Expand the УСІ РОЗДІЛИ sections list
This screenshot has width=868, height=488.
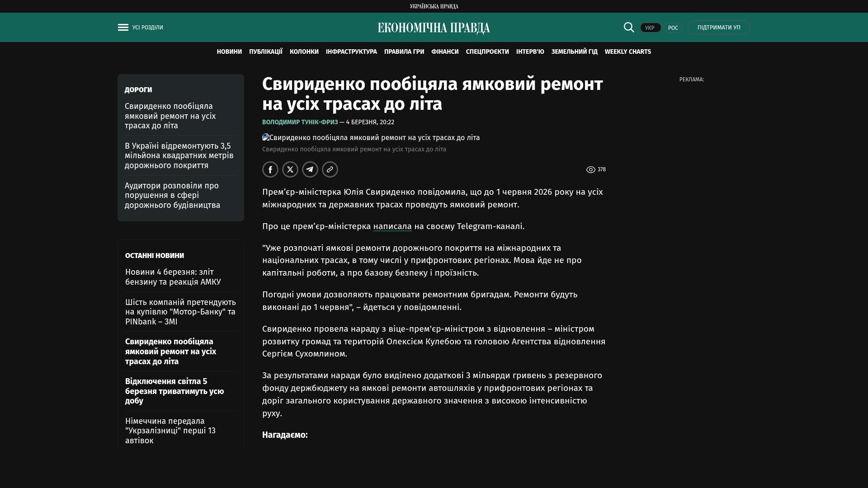(148, 28)
